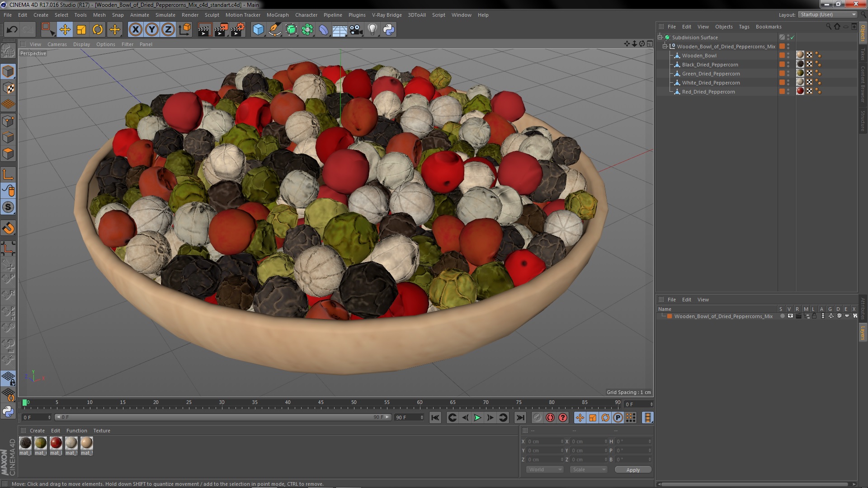Go to start of animation
This screenshot has height=488, width=868.
(x=435, y=418)
